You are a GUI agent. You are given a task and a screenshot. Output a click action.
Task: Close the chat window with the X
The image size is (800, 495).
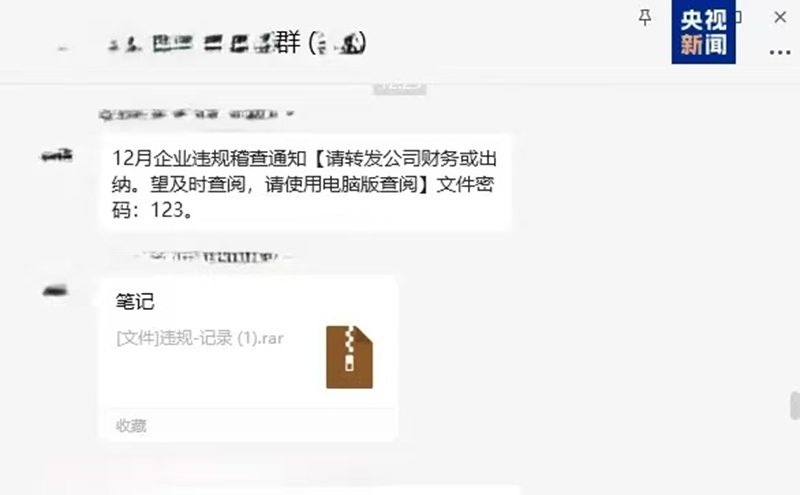pos(780,17)
